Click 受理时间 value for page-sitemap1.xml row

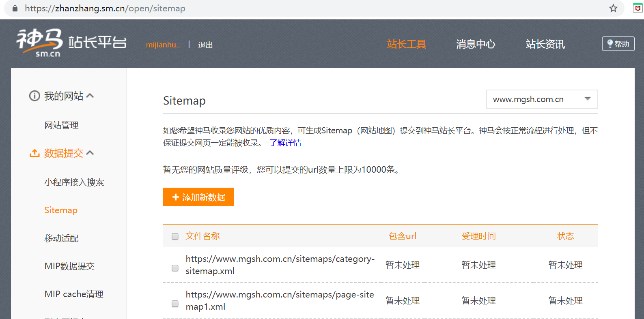click(478, 300)
